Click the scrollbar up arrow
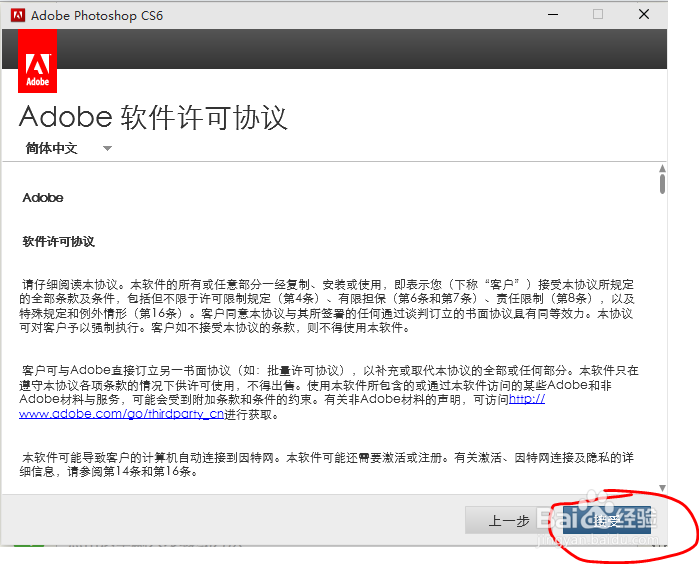The height and width of the screenshot is (564, 699). [662, 169]
